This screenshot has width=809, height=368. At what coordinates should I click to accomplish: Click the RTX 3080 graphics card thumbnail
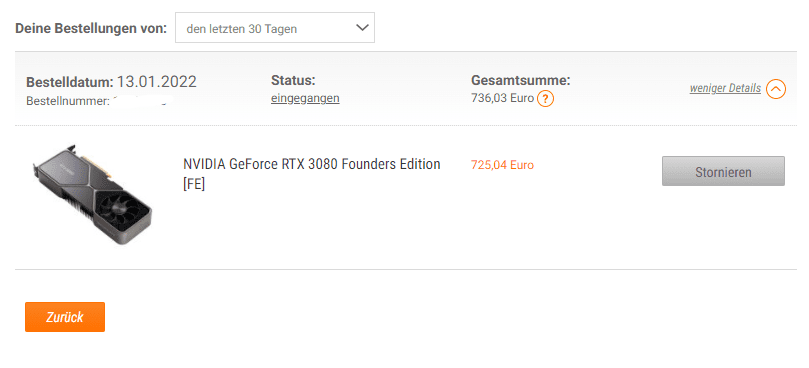pyautogui.click(x=91, y=194)
